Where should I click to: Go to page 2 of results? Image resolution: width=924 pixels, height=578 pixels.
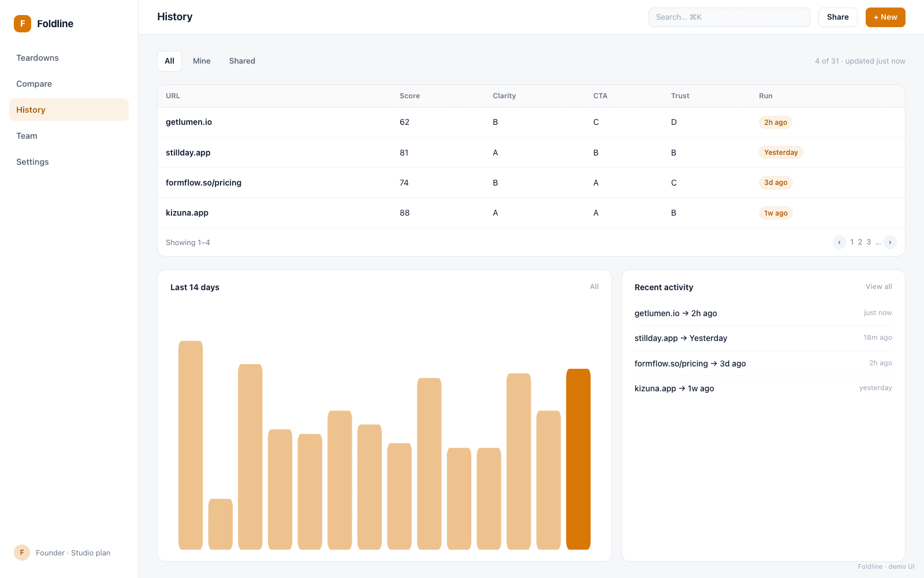click(x=860, y=242)
